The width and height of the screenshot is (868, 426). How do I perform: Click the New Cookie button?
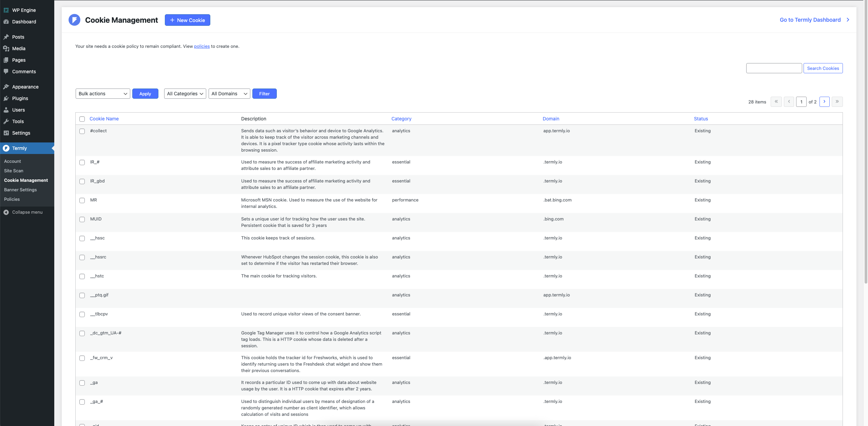point(187,20)
